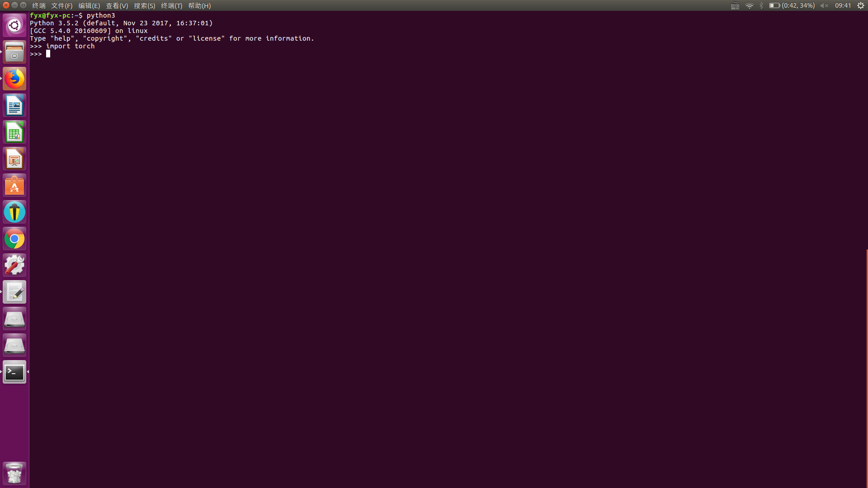Open the Trash in the launcher
The width and height of the screenshot is (868, 488).
(14, 473)
